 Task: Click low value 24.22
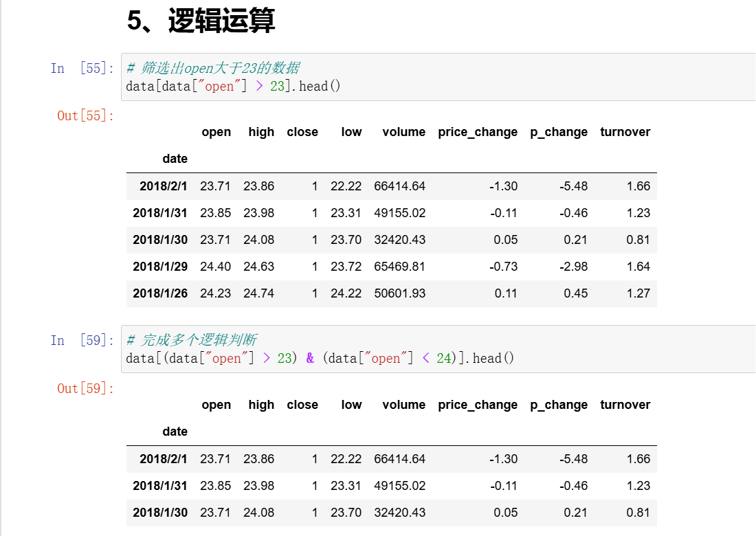coord(346,293)
